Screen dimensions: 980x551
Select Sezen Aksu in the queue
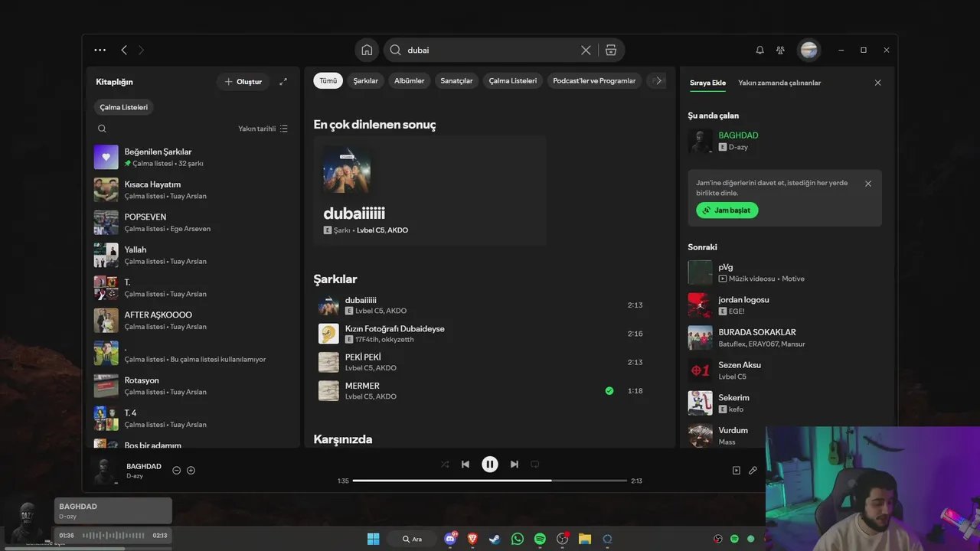click(785, 370)
